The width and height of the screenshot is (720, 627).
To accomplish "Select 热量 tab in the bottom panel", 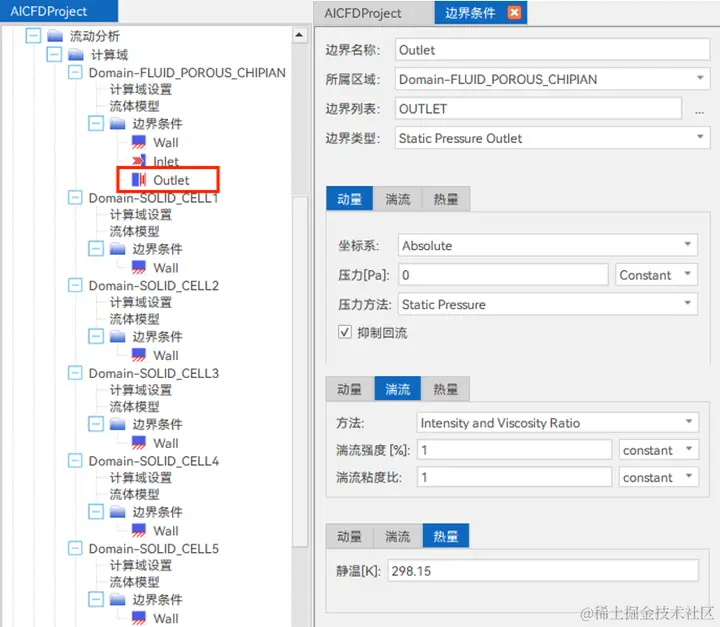I will (x=446, y=536).
